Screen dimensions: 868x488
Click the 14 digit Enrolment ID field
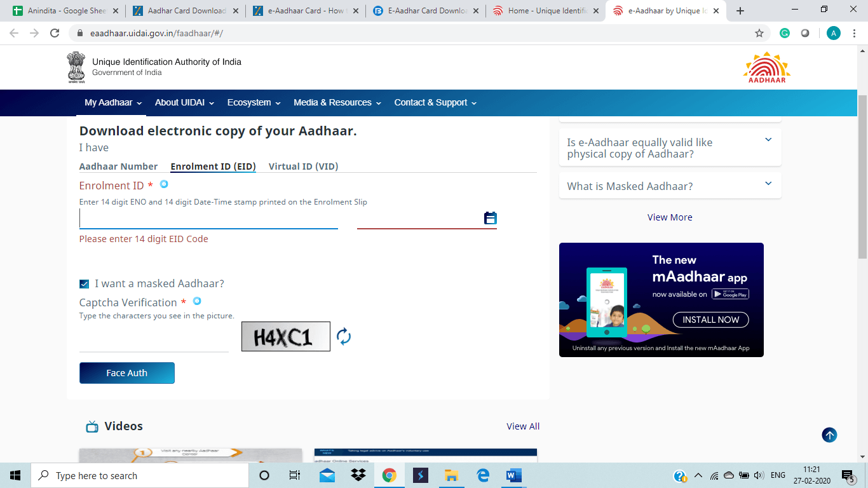[x=208, y=219]
